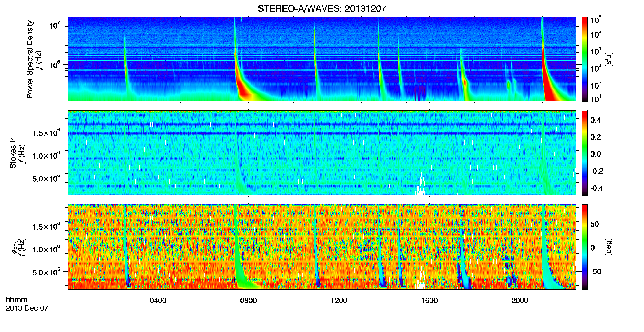Click the -0.4 label on Stokes color bar
Screen dimensions: 644x332
[x=597, y=188]
